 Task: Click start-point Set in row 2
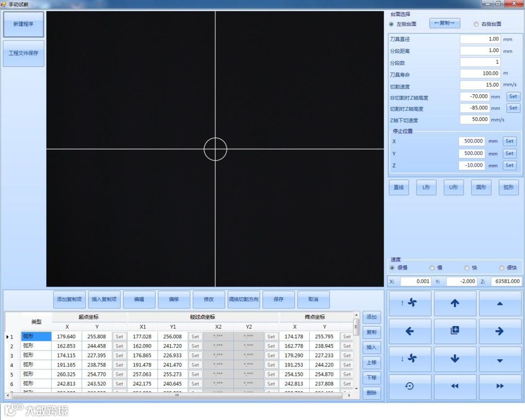coord(120,346)
